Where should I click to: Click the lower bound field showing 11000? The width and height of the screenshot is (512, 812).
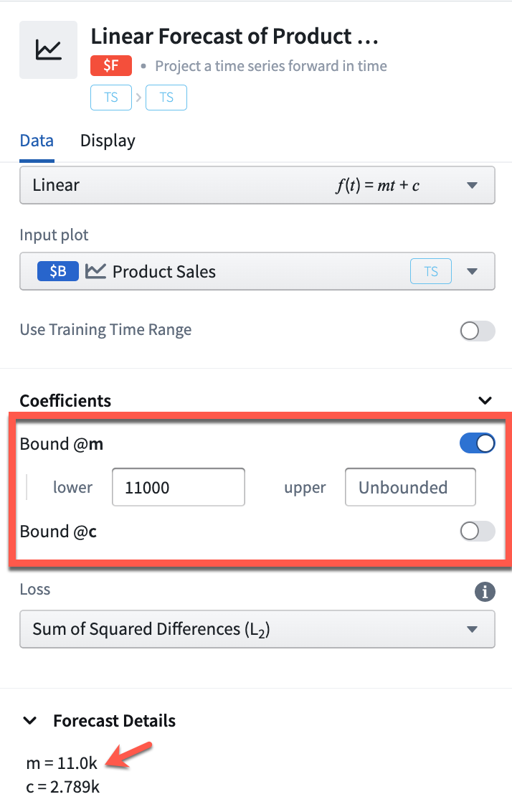(179, 487)
